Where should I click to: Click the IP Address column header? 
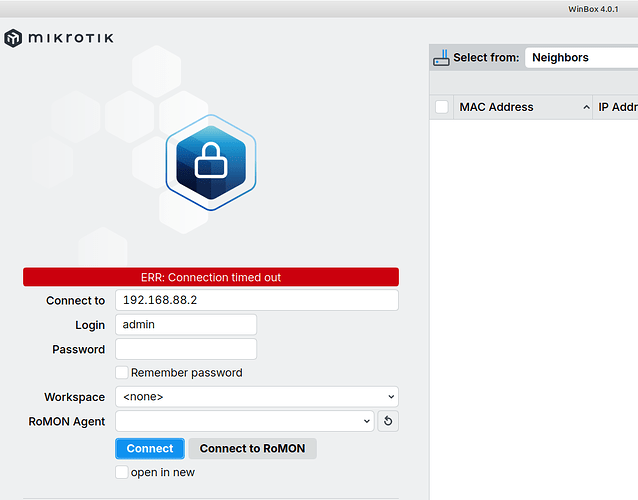(x=616, y=107)
